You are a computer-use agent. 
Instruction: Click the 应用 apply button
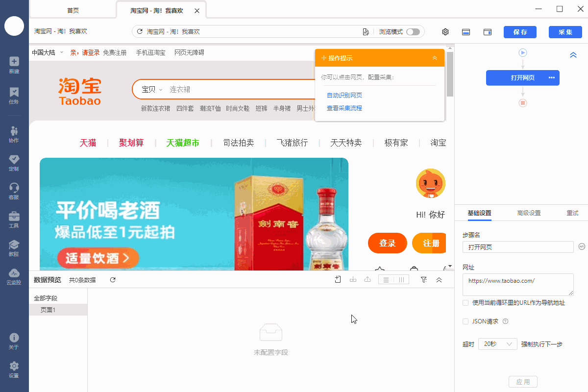tap(523, 382)
